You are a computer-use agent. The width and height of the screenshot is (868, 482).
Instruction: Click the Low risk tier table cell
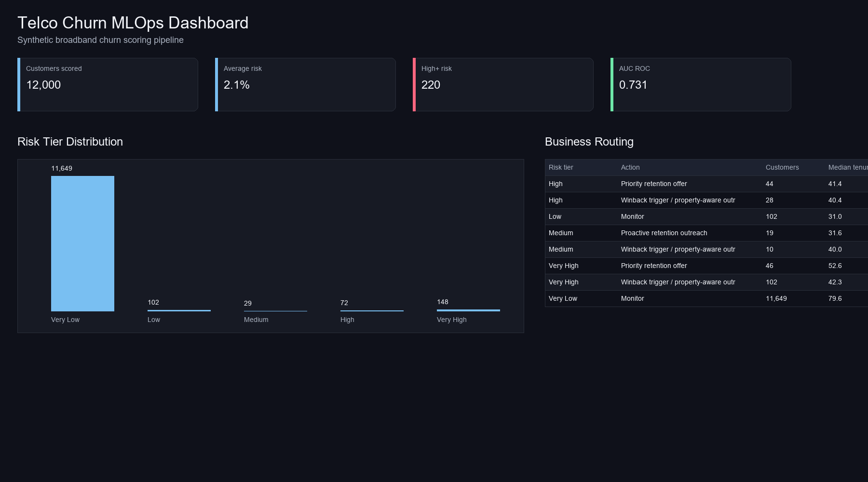click(555, 216)
